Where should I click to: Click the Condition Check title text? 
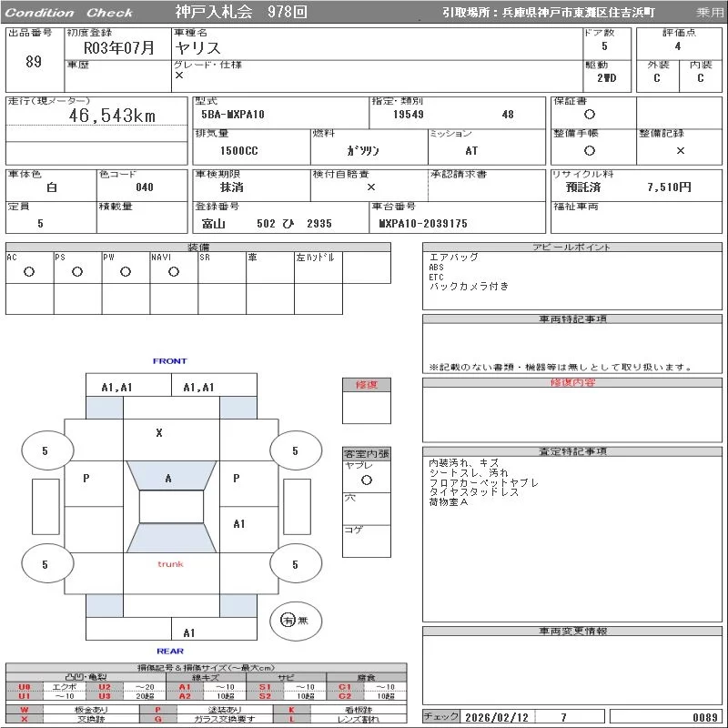pos(69,13)
